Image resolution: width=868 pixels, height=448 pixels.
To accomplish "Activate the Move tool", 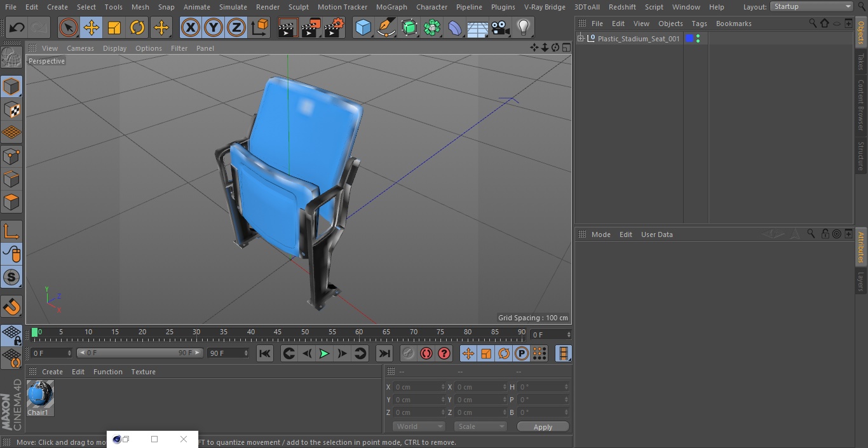I will pos(92,27).
